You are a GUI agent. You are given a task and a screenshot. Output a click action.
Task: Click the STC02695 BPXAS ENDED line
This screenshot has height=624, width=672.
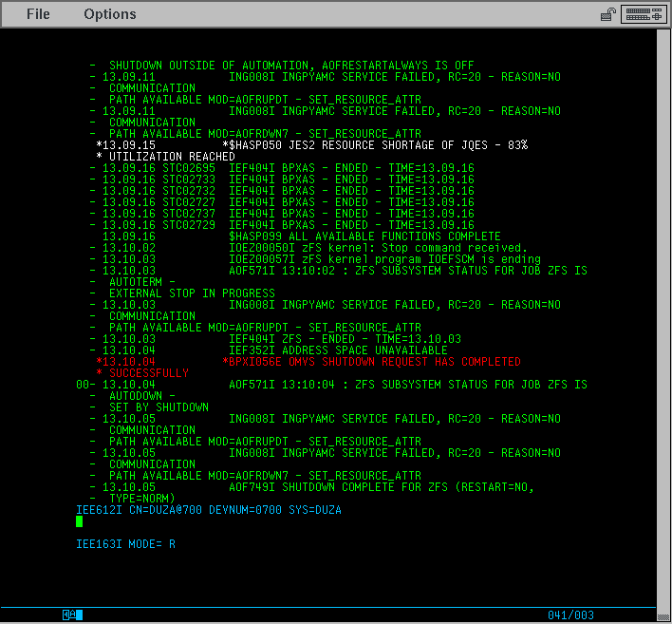282,168
